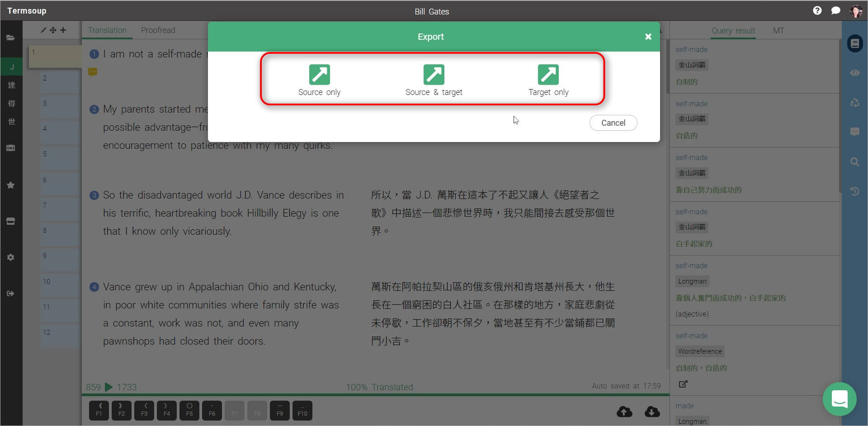Choose Source & target export option

[x=434, y=80]
